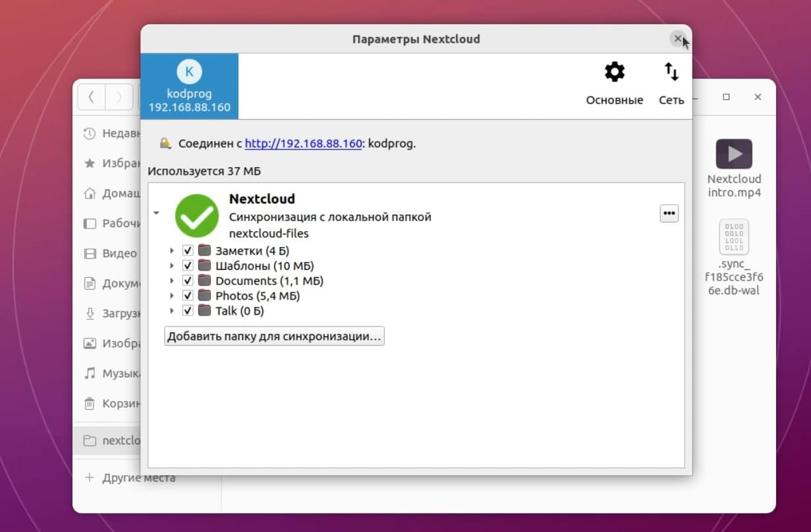Open the three-dots sync folder menu
The width and height of the screenshot is (811, 532).
(669, 214)
